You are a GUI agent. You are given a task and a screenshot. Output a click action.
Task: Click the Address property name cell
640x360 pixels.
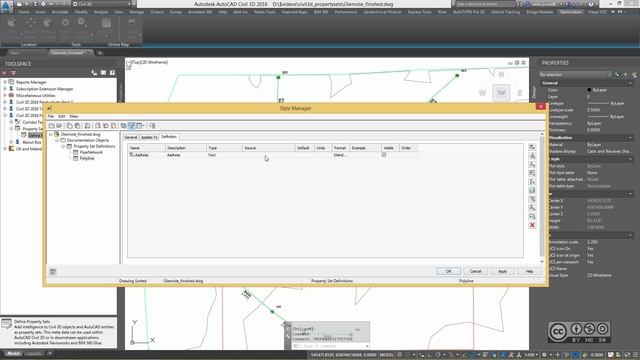tap(147, 155)
